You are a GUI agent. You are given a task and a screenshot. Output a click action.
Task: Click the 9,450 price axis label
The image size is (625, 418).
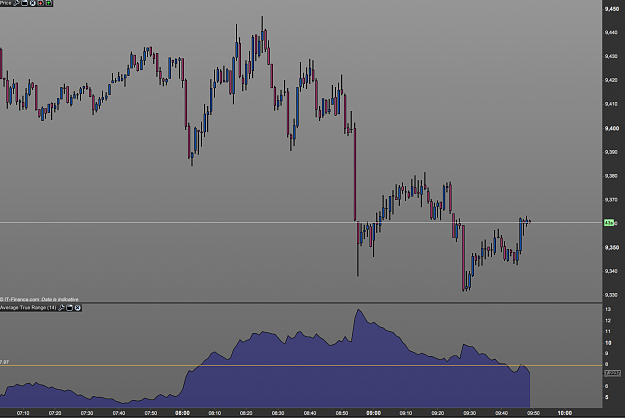coord(611,9)
